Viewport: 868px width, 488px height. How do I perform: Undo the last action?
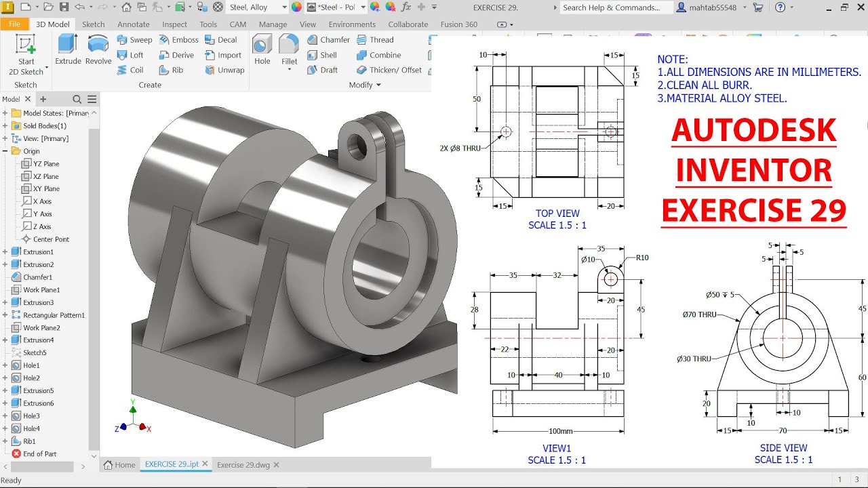tap(80, 7)
